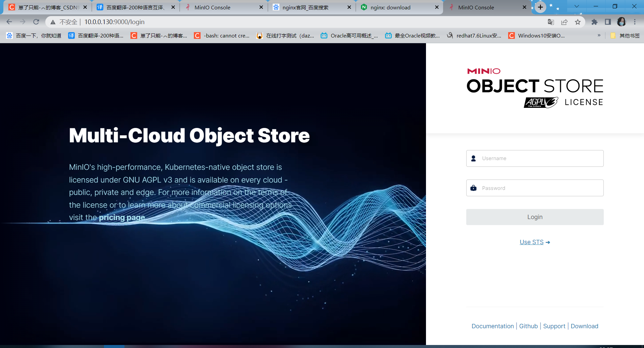This screenshot has height=348, width=644.
Task: Open a new tab with plus button
Action: click(540, 7)
